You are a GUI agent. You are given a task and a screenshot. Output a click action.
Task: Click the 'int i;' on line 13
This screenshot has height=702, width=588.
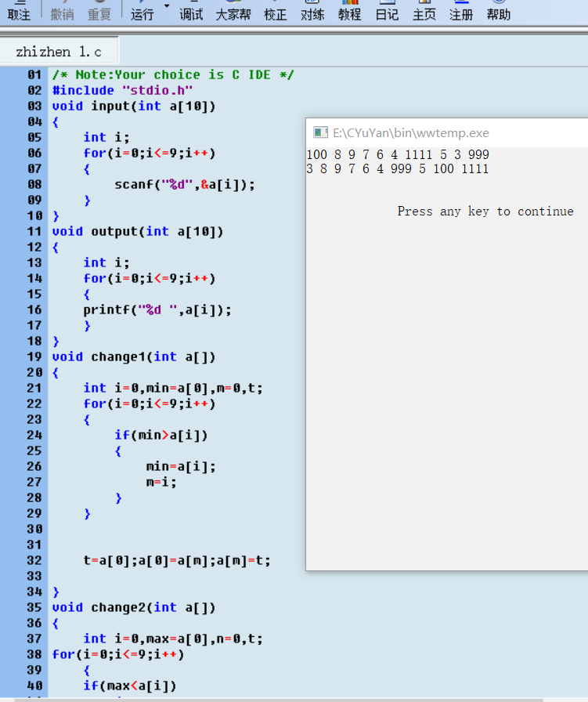[x=106, y=262]
